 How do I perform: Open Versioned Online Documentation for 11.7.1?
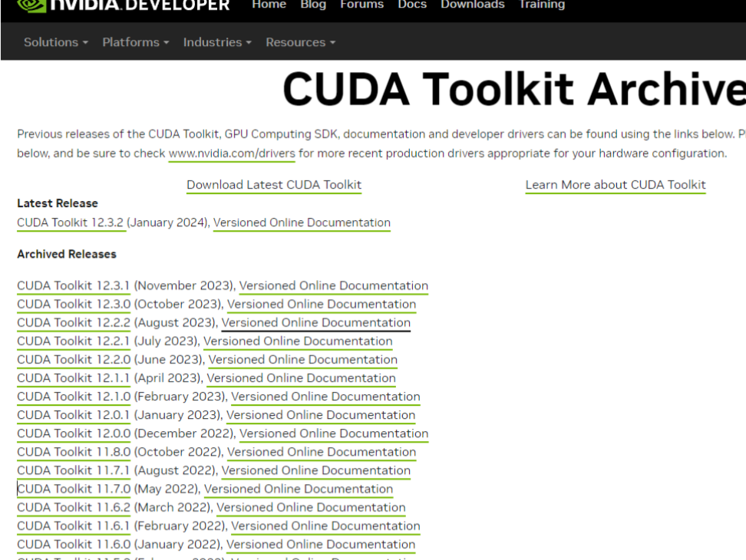pos(315,470)
